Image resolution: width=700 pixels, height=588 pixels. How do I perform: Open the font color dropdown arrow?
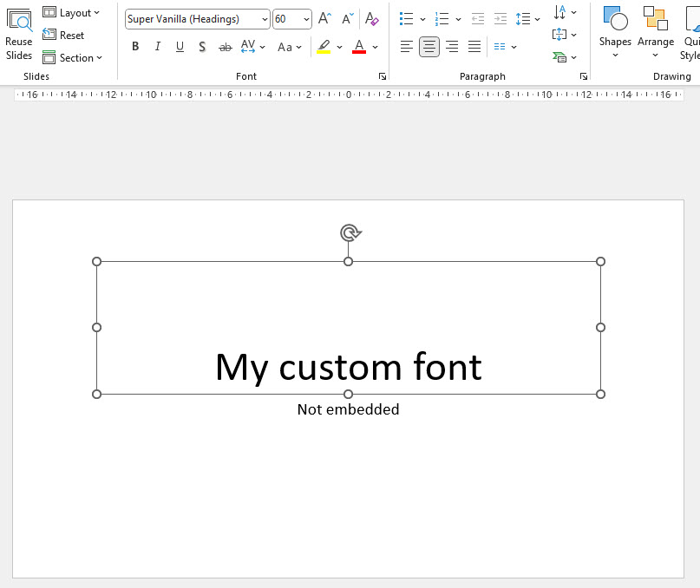375,47
